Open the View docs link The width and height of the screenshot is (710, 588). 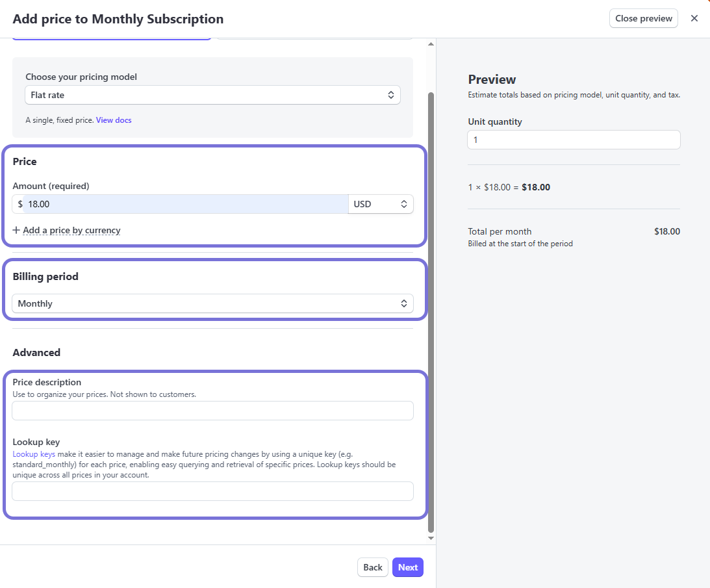114,120
